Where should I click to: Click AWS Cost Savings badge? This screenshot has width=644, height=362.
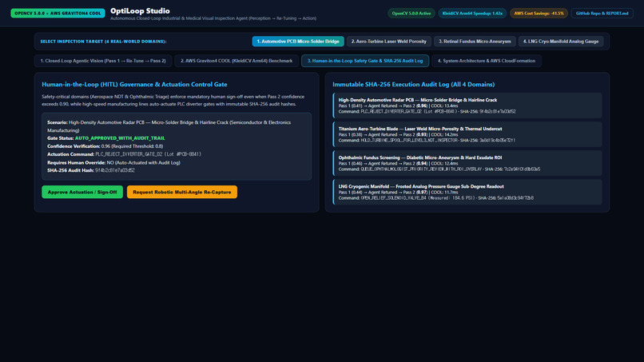pos(539,13)
